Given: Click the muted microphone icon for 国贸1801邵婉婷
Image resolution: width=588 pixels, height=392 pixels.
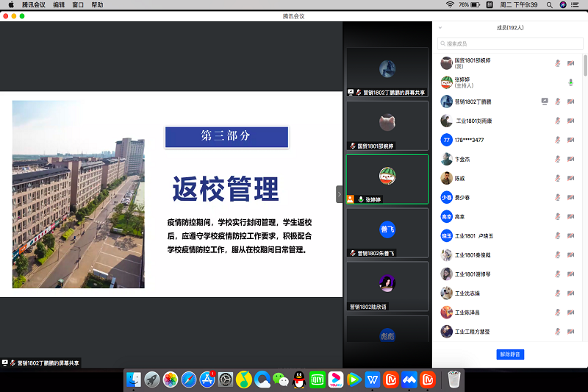Looking at the screenshot, I should click(x=557, y=63).
